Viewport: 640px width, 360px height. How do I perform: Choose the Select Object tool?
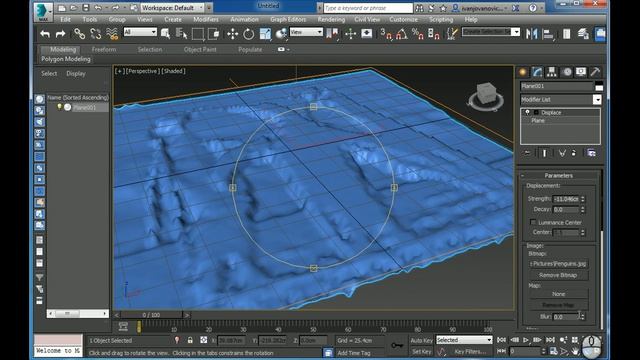coord(165,34)
